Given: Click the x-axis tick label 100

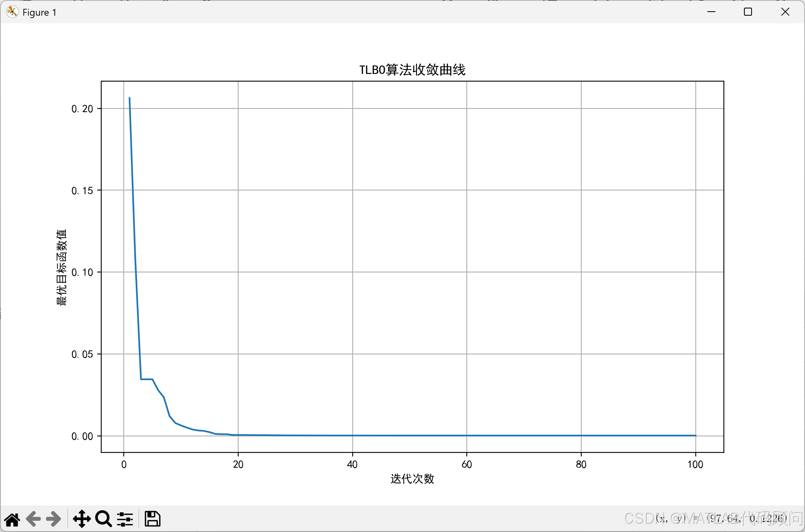Looking at the screenshot, I should (695, 465).
